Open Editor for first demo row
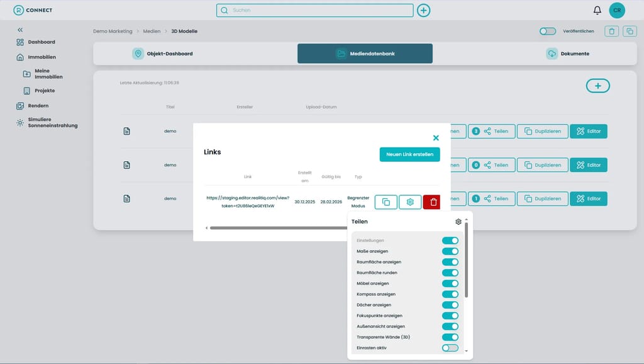 [x=588, y=131]
